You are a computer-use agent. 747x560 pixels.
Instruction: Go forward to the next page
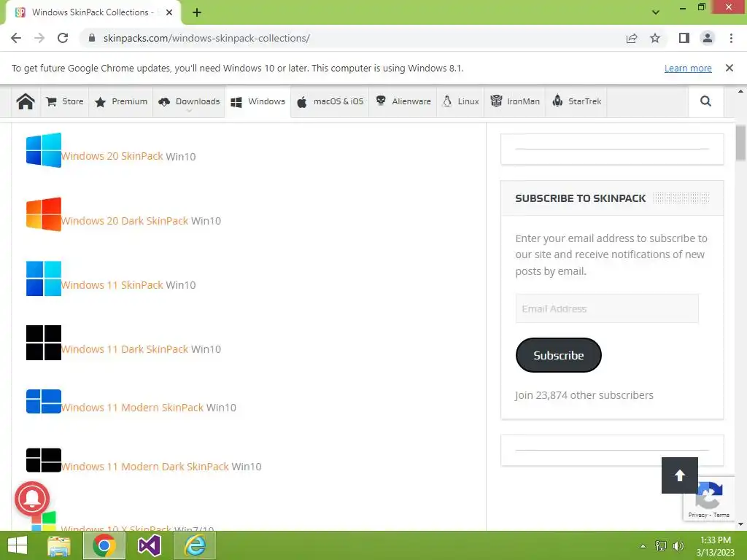coord(39,38)
